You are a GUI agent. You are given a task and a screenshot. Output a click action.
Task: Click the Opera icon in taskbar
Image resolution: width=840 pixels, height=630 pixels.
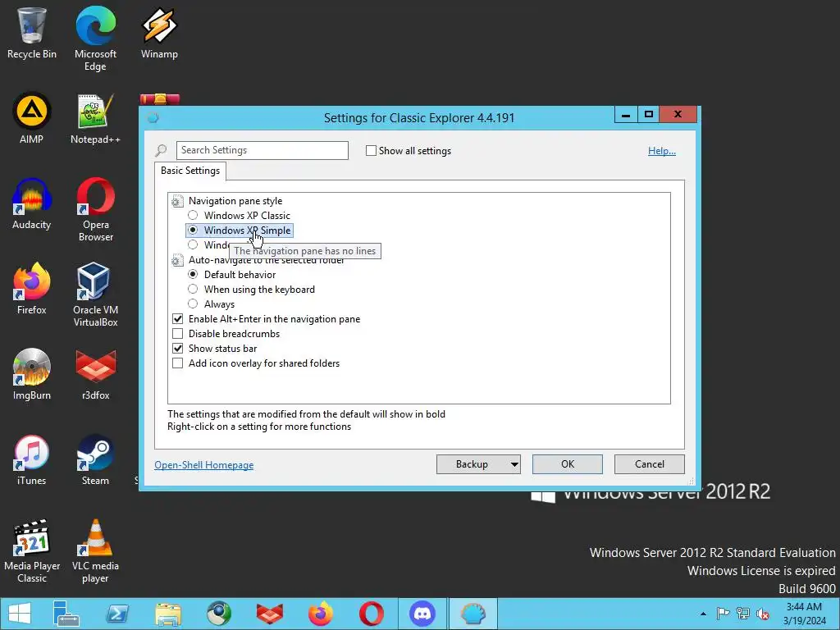click(372, 614)
